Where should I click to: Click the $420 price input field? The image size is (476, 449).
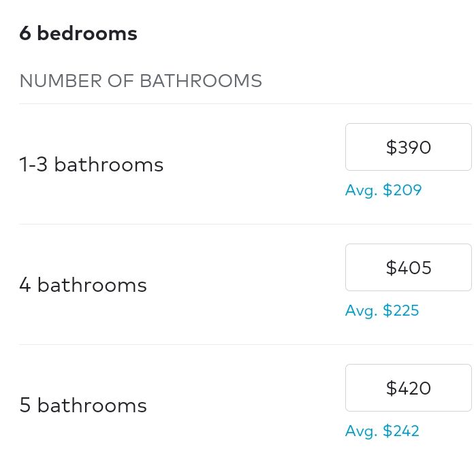click(408, 388)
